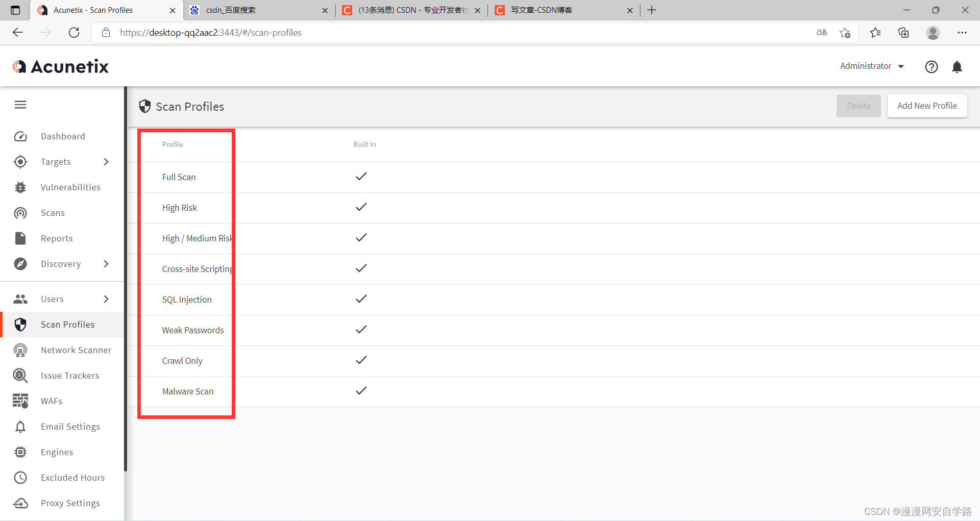980x521 pixels.
Task: Click the Scan Profiles shield sidebar icon
Action: pos(20,325)
